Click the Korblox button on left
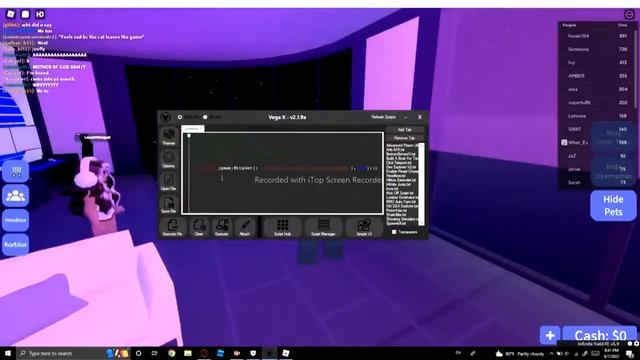This screenshot has height=360, width=640. (16, 245)
